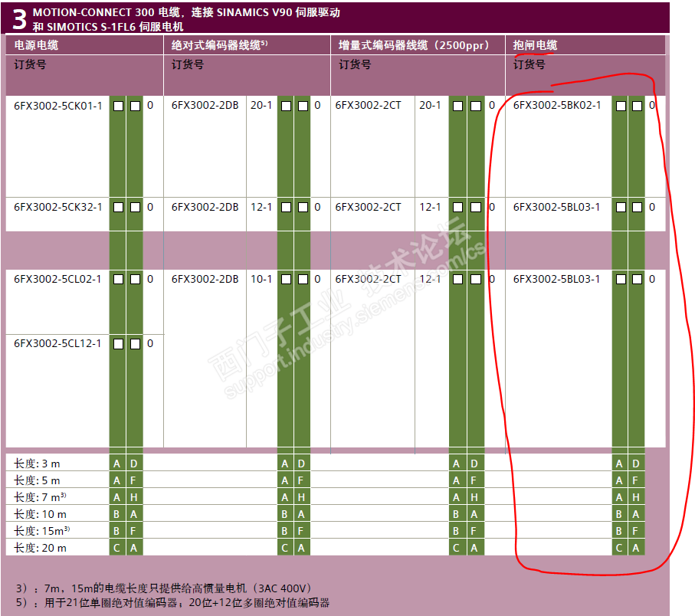Check the second empty box after 6FX3002-5CL02-1
The image size is (695, 616).
135,279
